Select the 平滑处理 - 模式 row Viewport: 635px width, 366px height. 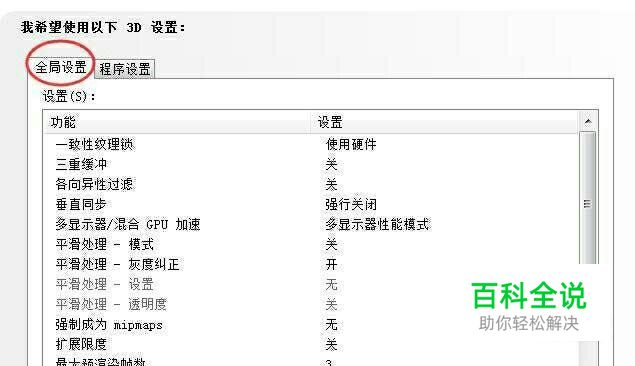point(311,244)
